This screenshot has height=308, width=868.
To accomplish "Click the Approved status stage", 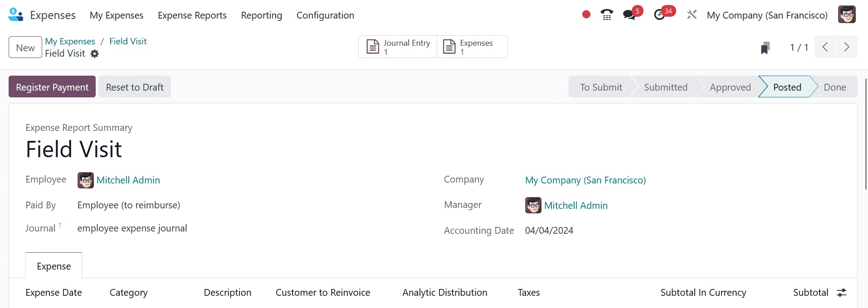I will [730, 87].
